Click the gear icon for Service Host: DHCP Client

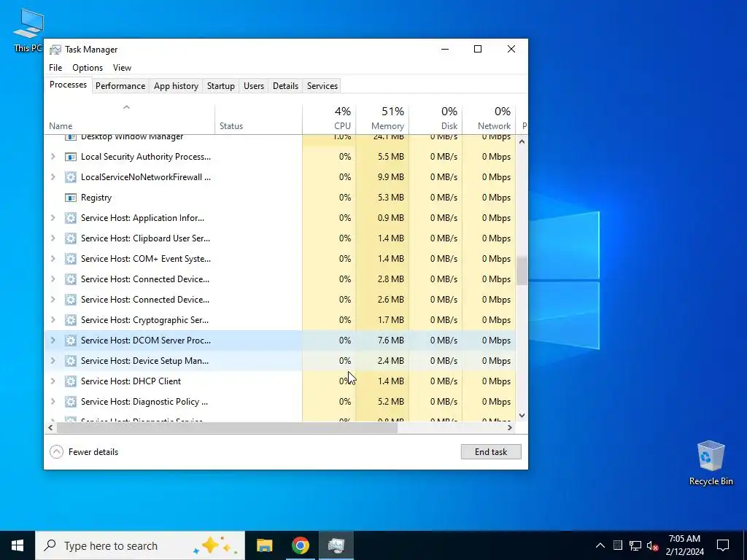pos(71,381)
